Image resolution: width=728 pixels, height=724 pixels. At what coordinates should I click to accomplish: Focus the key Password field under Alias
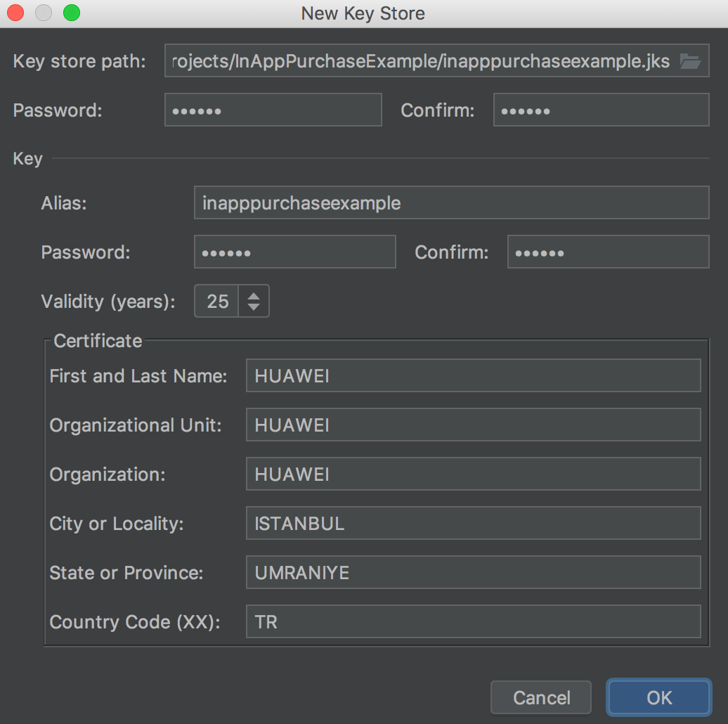295,252
